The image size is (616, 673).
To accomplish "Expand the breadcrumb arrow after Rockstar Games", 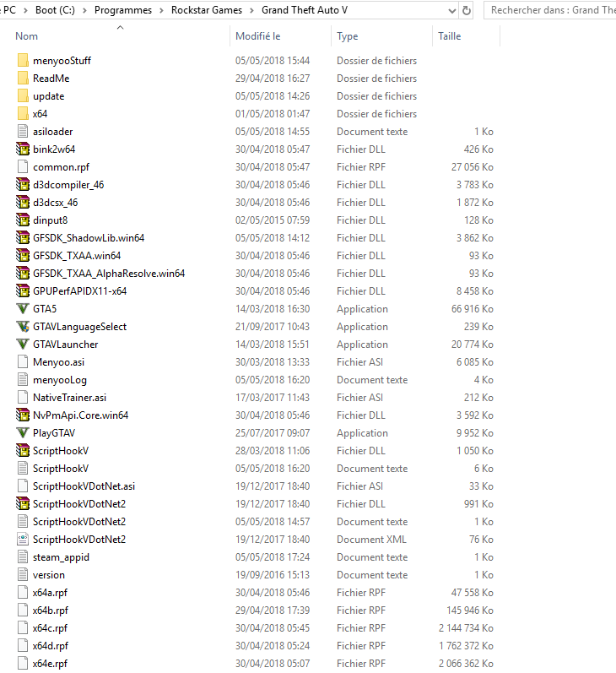I will (251, 10).
